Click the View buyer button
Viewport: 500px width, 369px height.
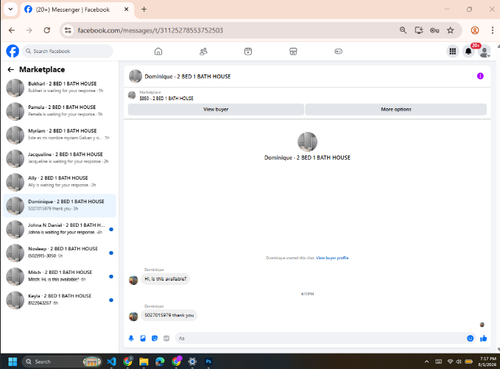[x=216, y=109]
